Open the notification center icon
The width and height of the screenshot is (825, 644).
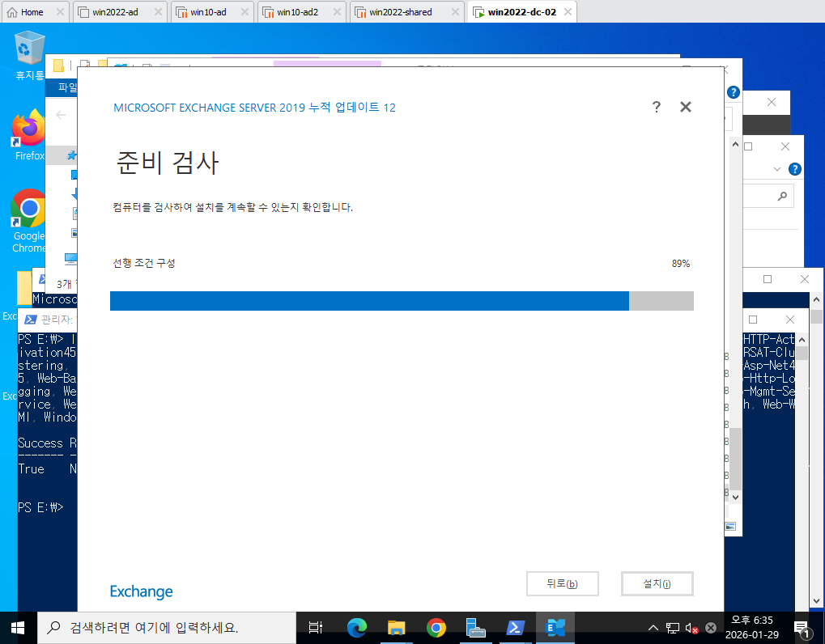[802, 628]
